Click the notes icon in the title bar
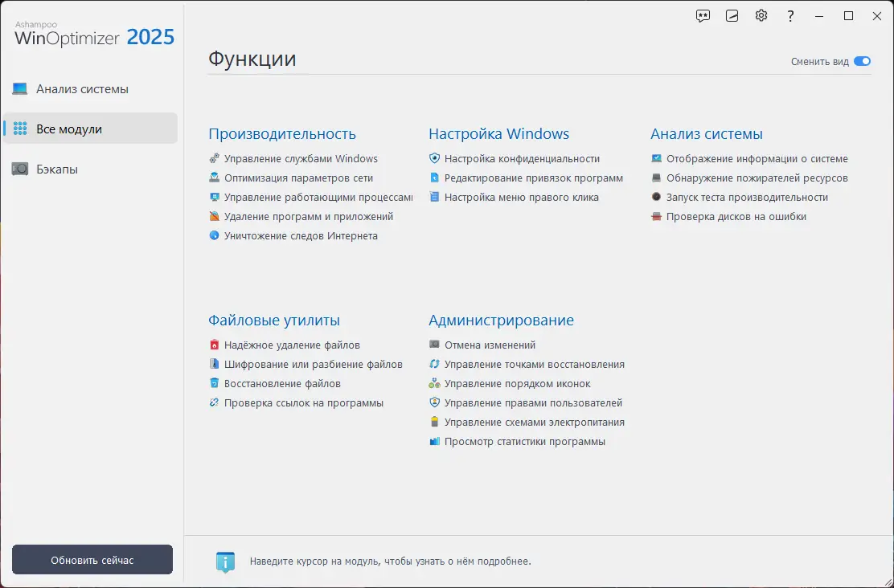Screen dimensions: 894x588 tap(732, 15)
